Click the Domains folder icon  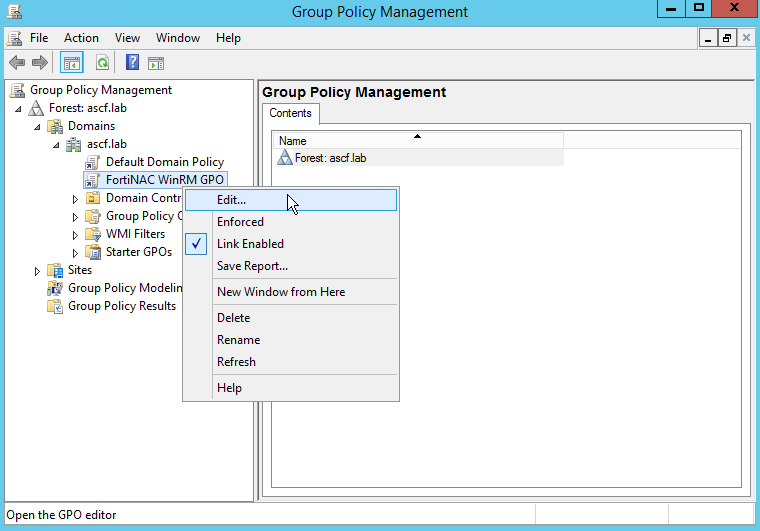click(x=55, y=126)
